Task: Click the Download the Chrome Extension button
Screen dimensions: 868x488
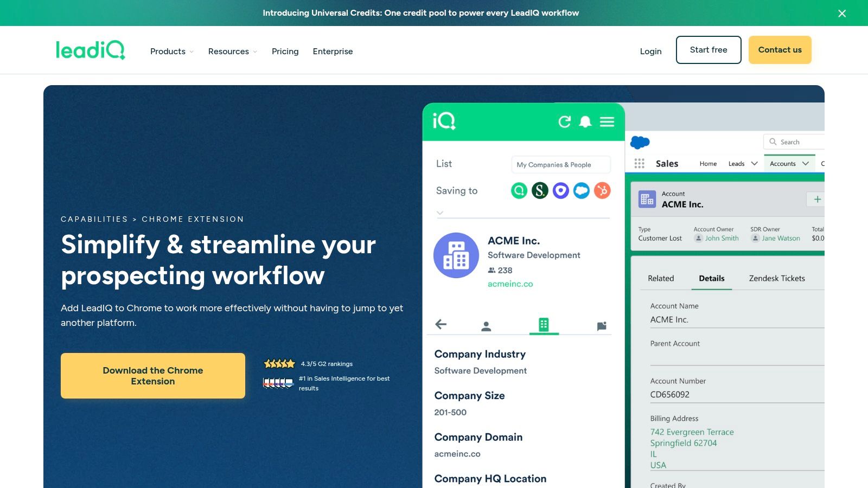Action: pyautogui.click(x=153, y=375)
